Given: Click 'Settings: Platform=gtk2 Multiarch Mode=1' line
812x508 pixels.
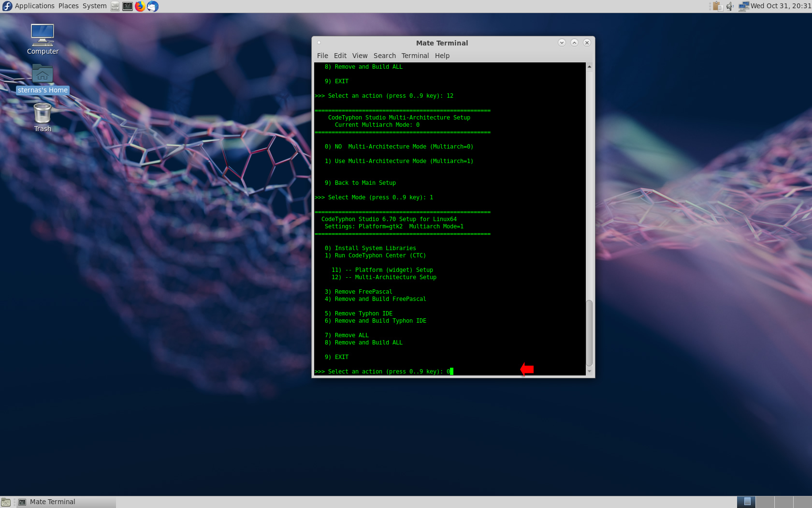Looking at the screenshot, I should tap(394, 226).
